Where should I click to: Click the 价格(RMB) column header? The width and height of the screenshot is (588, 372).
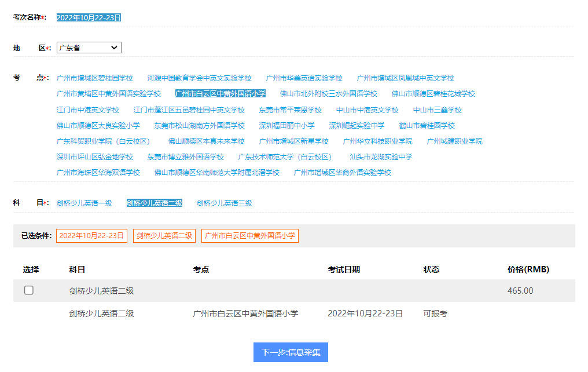coord(528,269)
